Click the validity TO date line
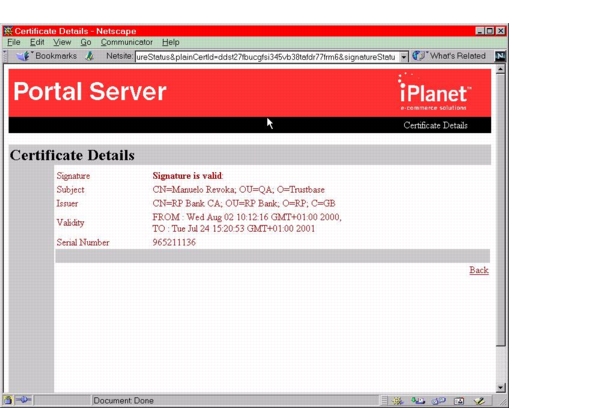This screenshot has width=610, height=409. pyautogui.click(x=233, y=228)
